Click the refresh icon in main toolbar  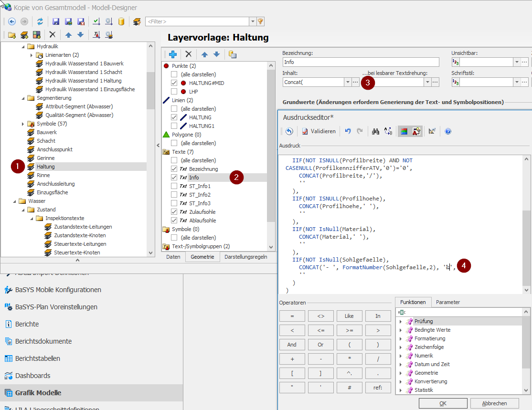click(40, 21)
